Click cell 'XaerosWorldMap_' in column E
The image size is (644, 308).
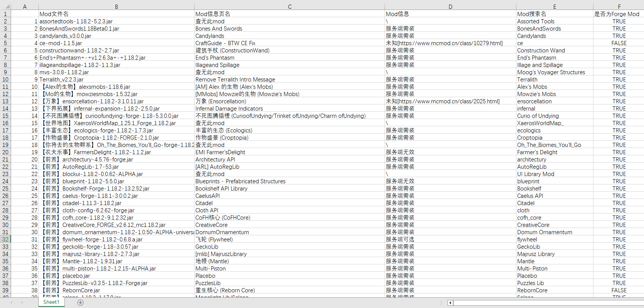coord(555,123)
